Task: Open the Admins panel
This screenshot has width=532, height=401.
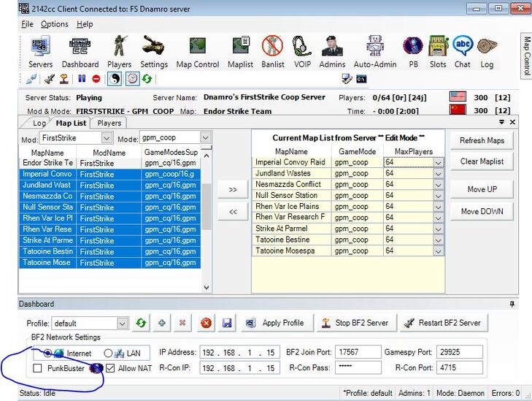Action: 332,52
